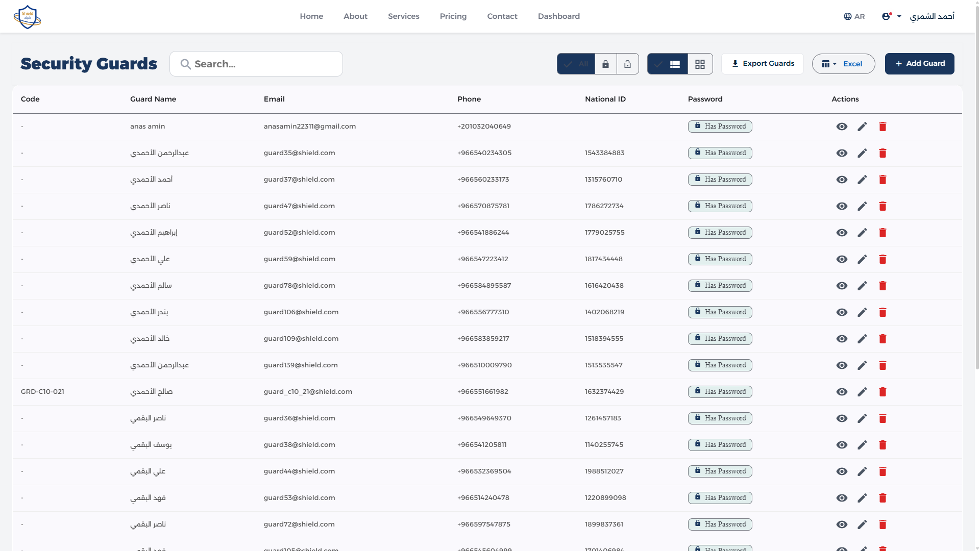Select the locked guards filter icon
Screen dimensions: 980x551
coord(605,64)
